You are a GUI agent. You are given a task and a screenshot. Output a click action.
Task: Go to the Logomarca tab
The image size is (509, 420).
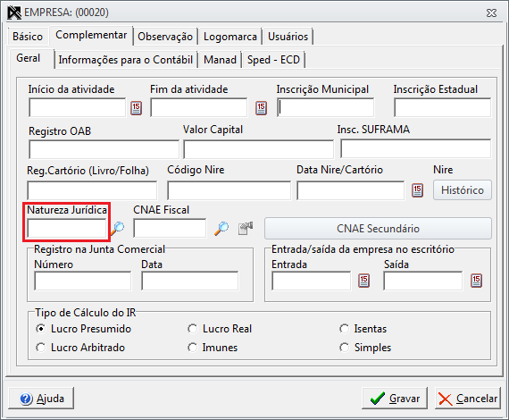[230, 37]
